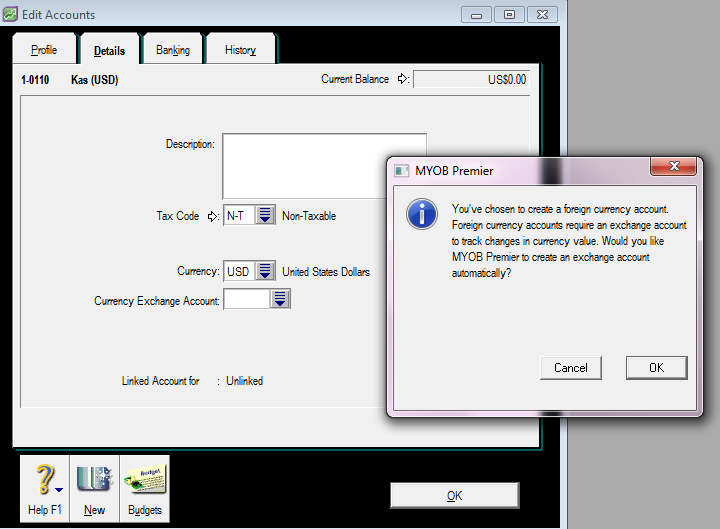
Task: Switch to the Profile tab
Action: [x=44, y=50]
